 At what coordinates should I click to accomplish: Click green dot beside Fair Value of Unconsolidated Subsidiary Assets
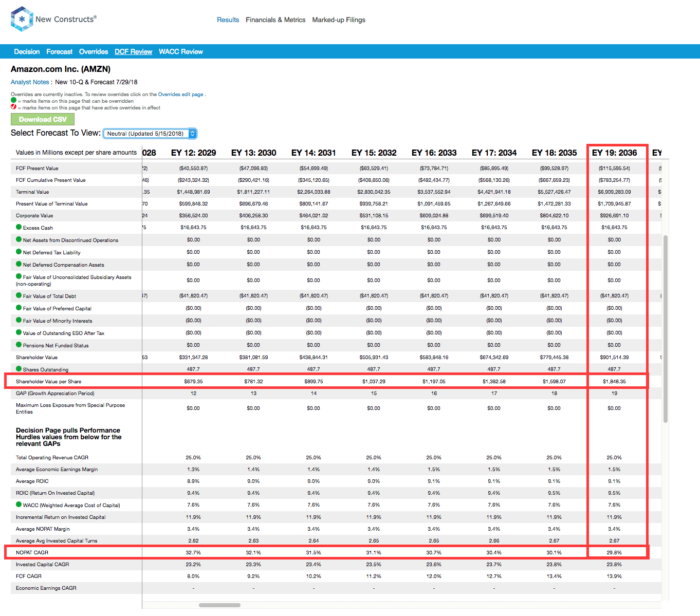pyautogui.click(x=19, y=276)
